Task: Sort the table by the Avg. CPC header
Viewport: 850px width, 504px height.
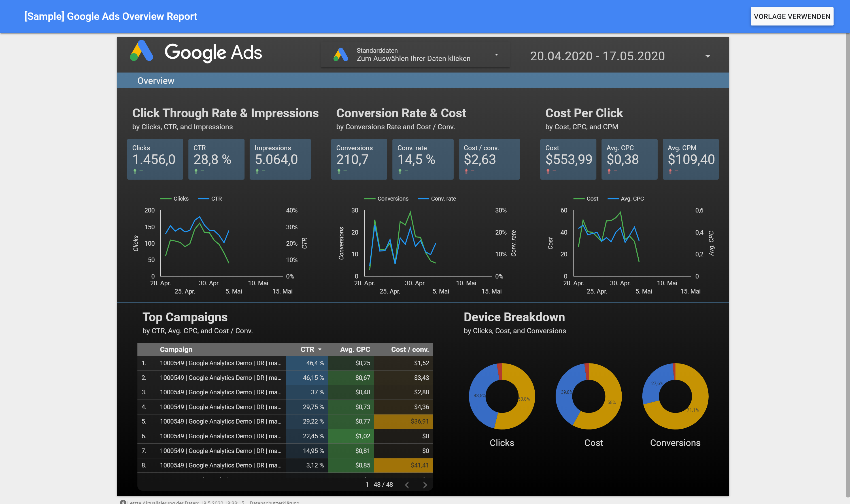Action: pos(355,350)
